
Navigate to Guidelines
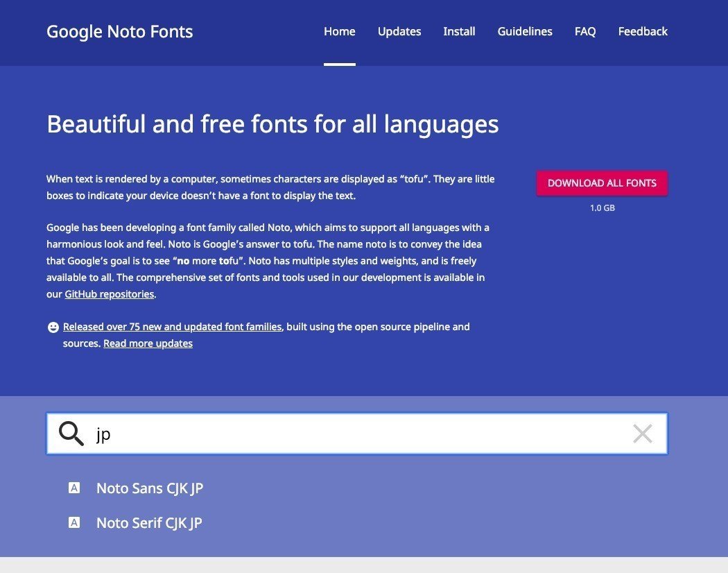(525, 31)
